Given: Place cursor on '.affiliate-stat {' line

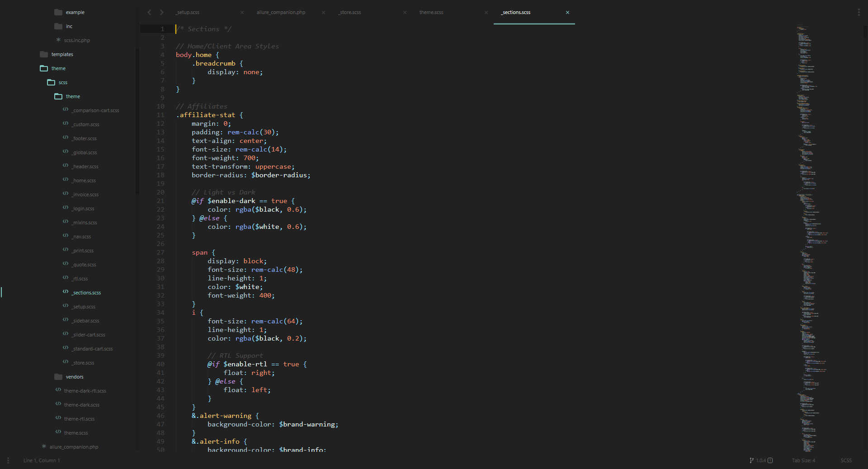Looking at the screenshot, I should [209, 115].
